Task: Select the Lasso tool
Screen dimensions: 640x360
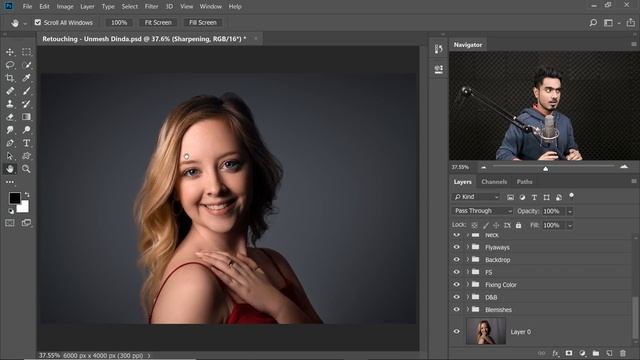Action: click(10, 65)
